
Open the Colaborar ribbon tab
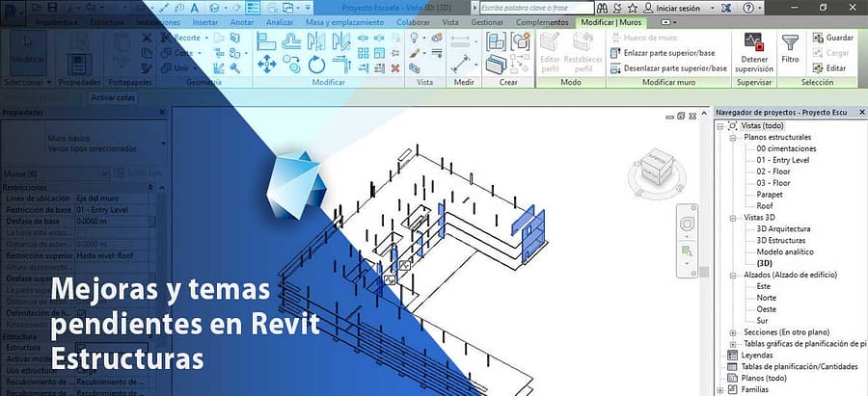pyautogui.click(x=414, y=23)
